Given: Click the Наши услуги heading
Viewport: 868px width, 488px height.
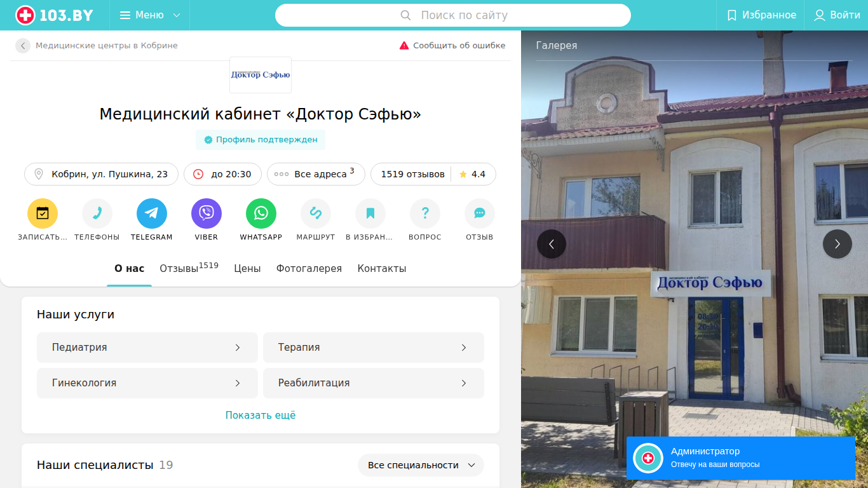Looking at the screenshot, I should point(76,315).
